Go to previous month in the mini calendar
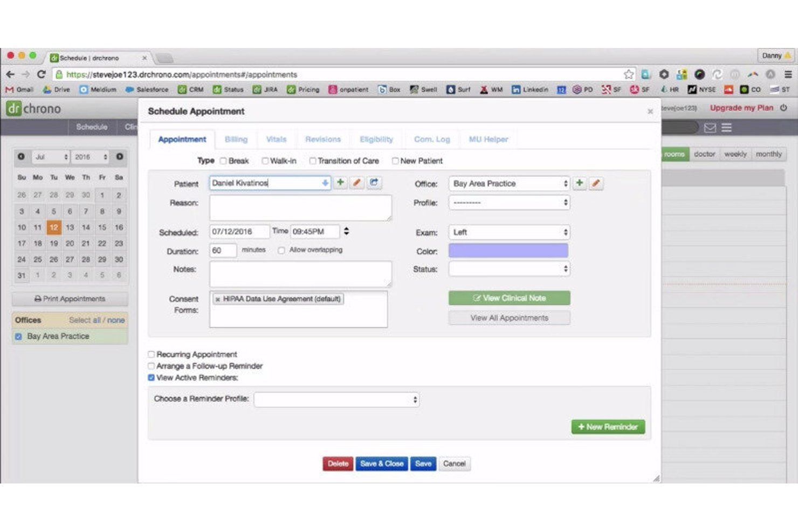The width and height of the screenshot is (798, 532). click(x=21, y=157)
